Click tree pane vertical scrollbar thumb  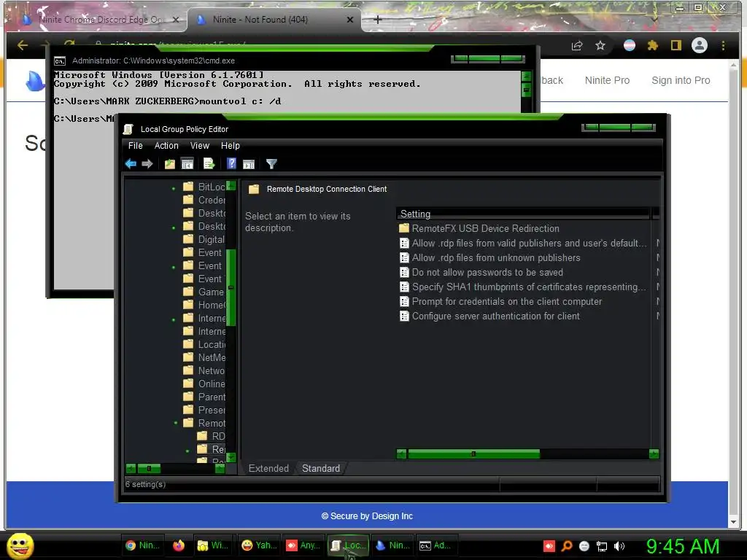coord(231,287)
